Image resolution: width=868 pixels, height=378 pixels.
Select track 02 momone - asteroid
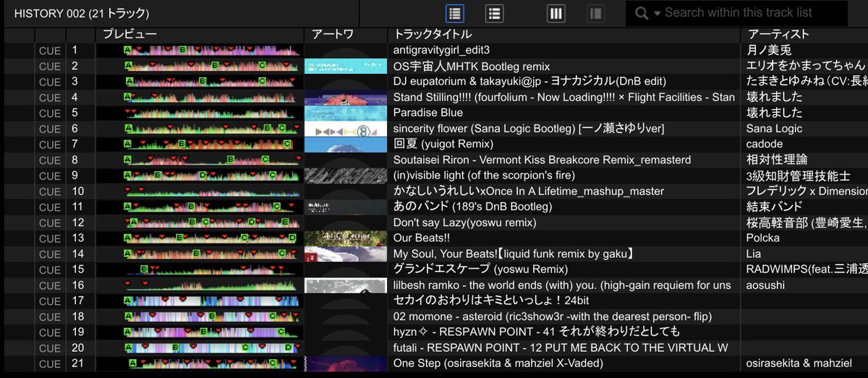pyautogui.click(x=553, y=317)
